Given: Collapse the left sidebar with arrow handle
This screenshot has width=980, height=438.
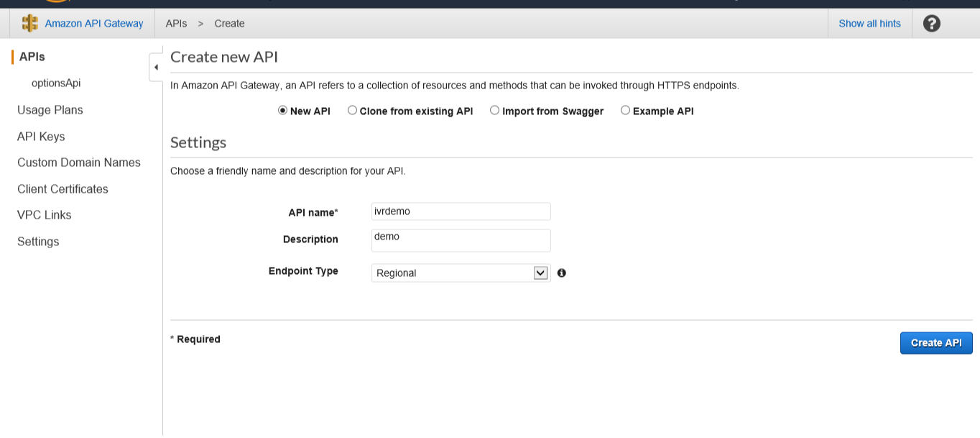Looking at the screenshot, I should point(156,67).
